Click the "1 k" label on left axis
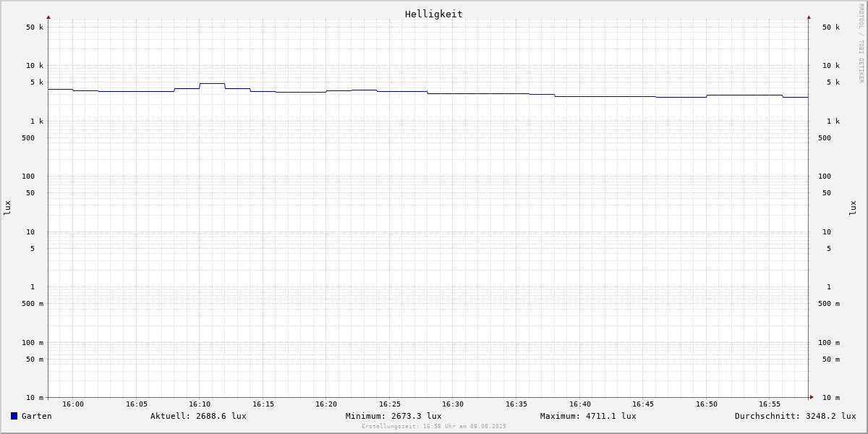 [x=37, y=122]
